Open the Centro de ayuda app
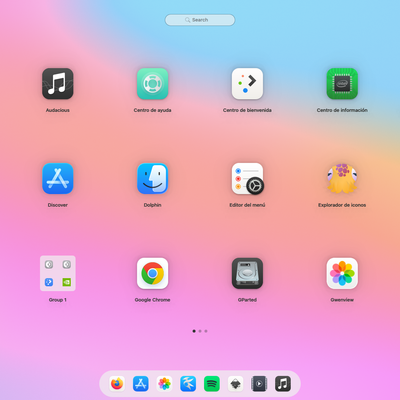Viewport: 400px width, 400px height. pos(152,84)
